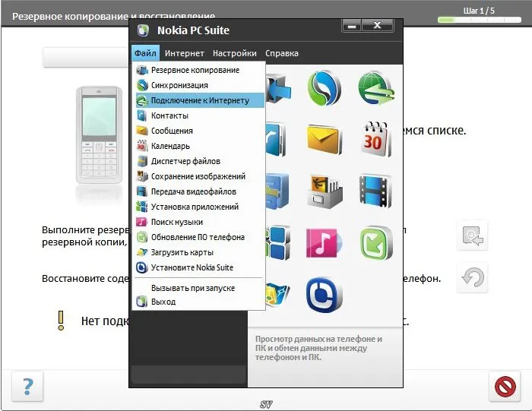The width and height of the screenshot is (532, 411).
Task: Open the Интернет menu
Action: coord(184,53)
